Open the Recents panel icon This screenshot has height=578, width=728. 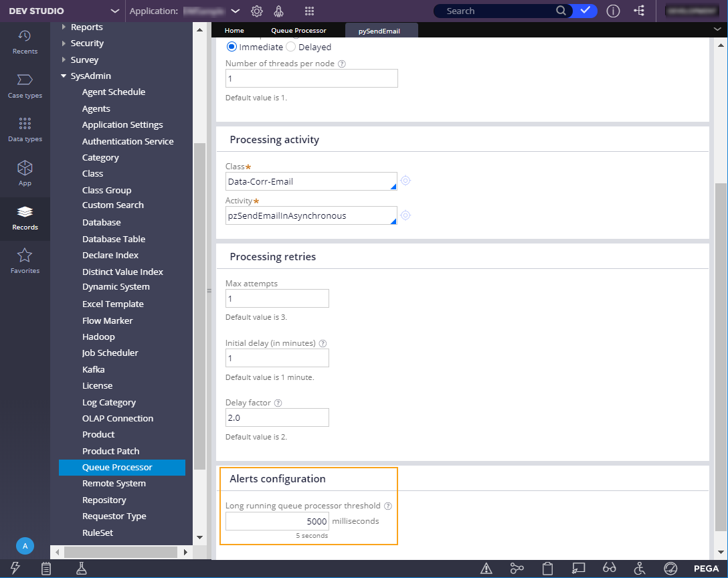[25, 36]
